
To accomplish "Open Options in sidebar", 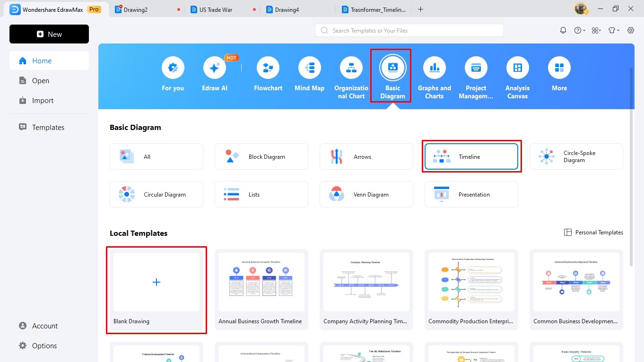I will click(x=49, y=345).
